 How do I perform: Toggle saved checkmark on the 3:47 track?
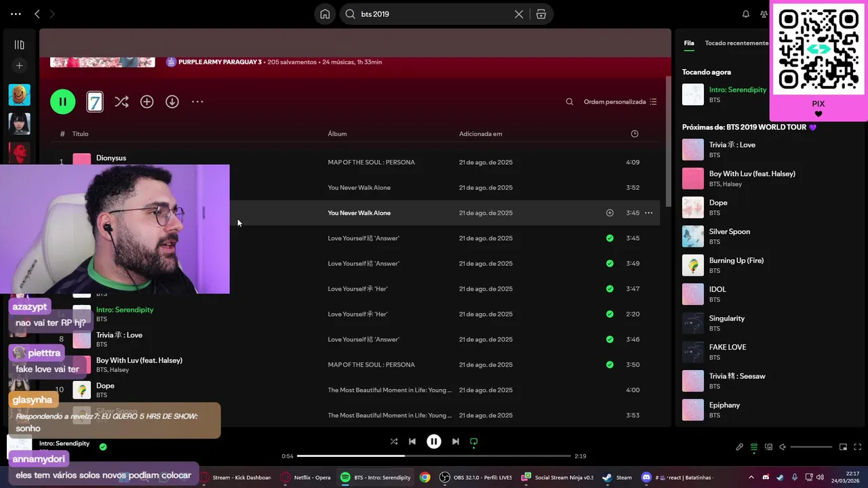[610, 289]
